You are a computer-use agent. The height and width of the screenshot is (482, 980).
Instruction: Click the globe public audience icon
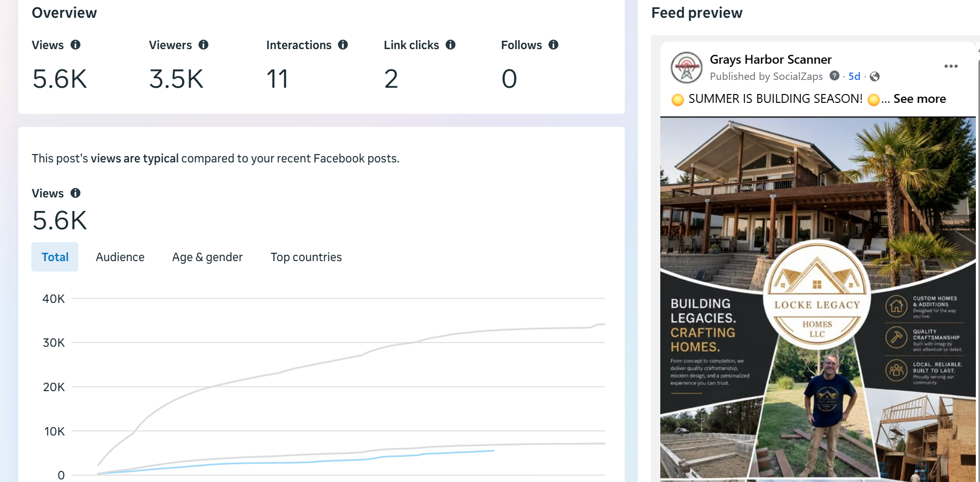(x=875, y=77)
